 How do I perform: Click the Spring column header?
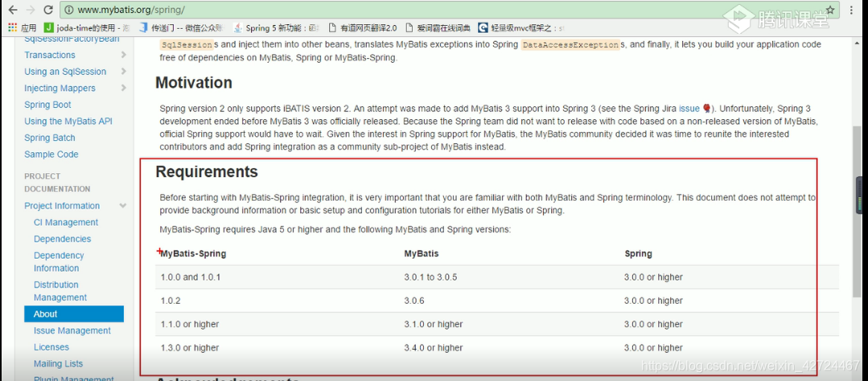tap(638, 254)
